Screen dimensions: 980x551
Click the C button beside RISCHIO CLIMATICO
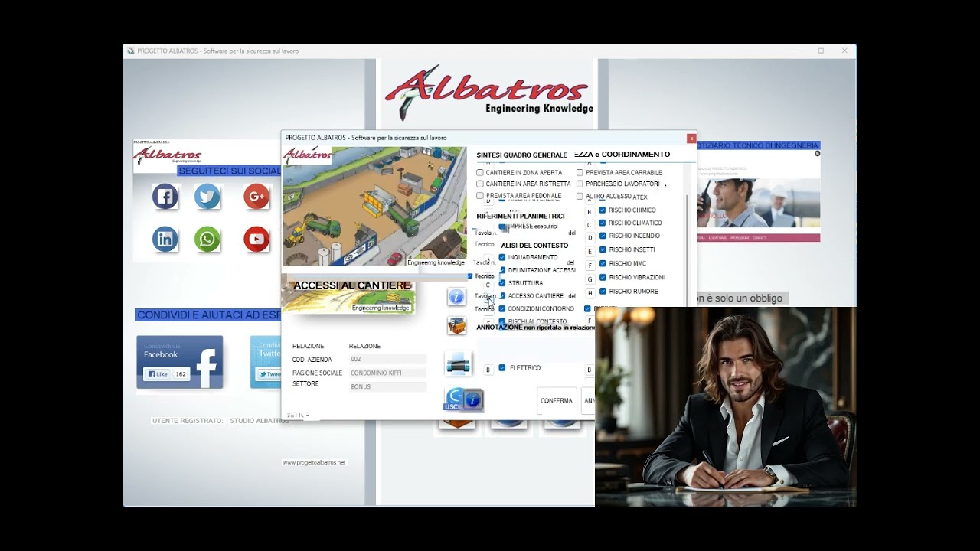[x=590, y=225]
